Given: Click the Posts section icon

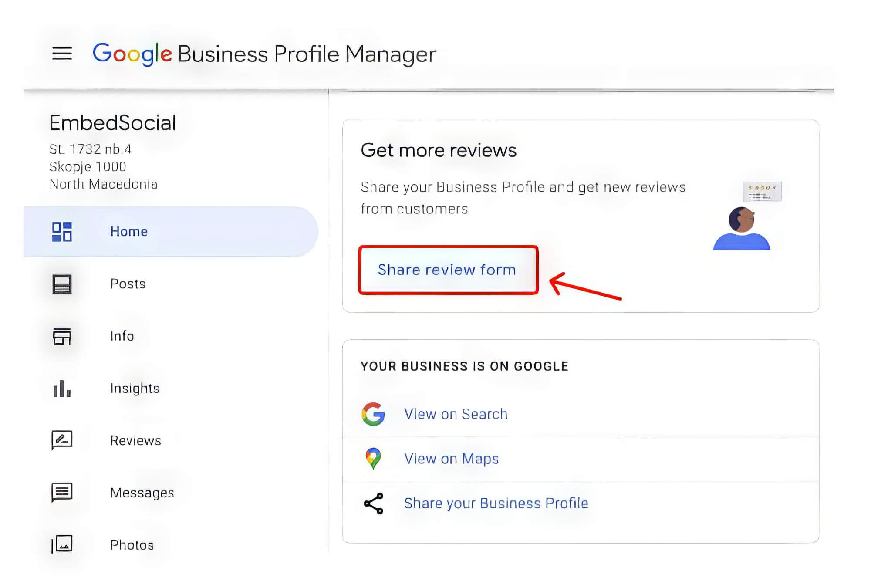Looking at the screenshot, I should (62, 284).
